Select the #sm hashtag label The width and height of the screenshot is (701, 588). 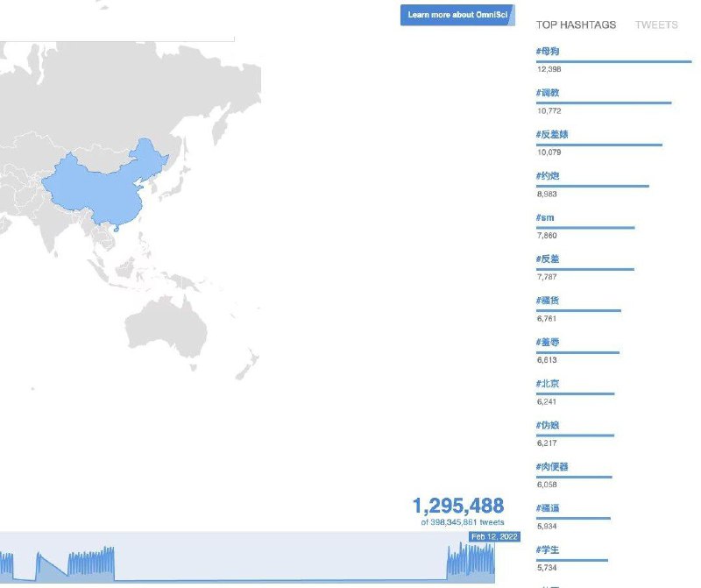tap(545, 217)
